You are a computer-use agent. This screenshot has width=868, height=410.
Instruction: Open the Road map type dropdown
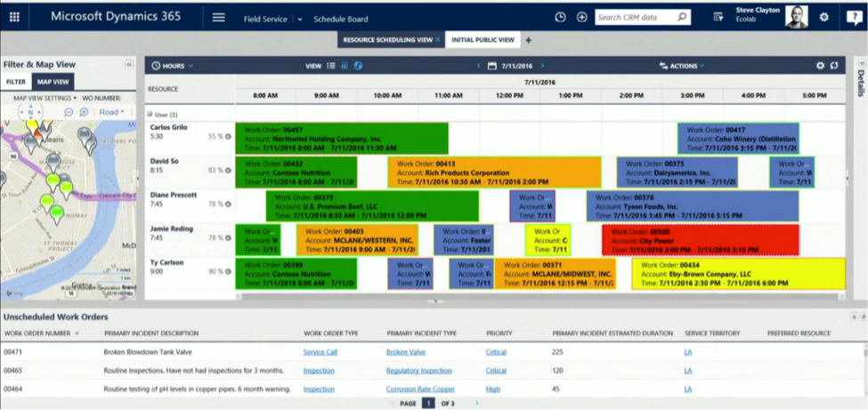click(x=111, y=112)
